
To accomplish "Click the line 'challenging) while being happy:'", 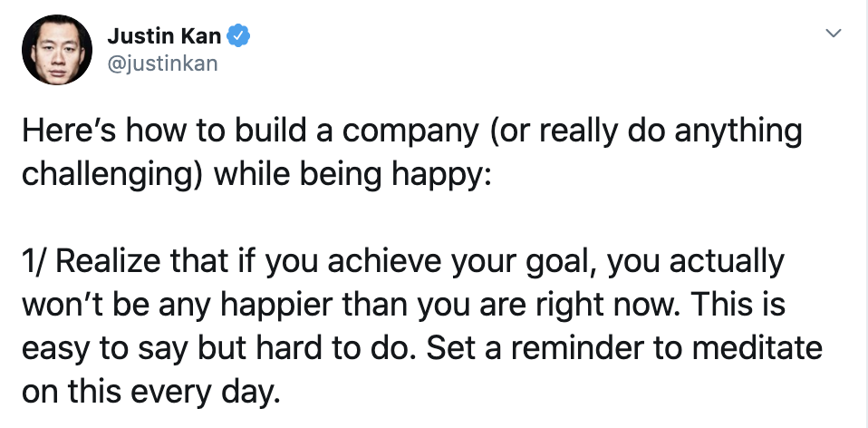I will [256, 175].
